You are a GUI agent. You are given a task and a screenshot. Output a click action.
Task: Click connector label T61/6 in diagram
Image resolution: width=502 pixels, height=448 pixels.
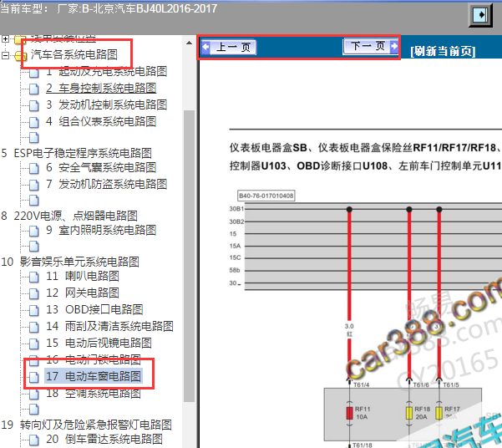coord(421,384)
